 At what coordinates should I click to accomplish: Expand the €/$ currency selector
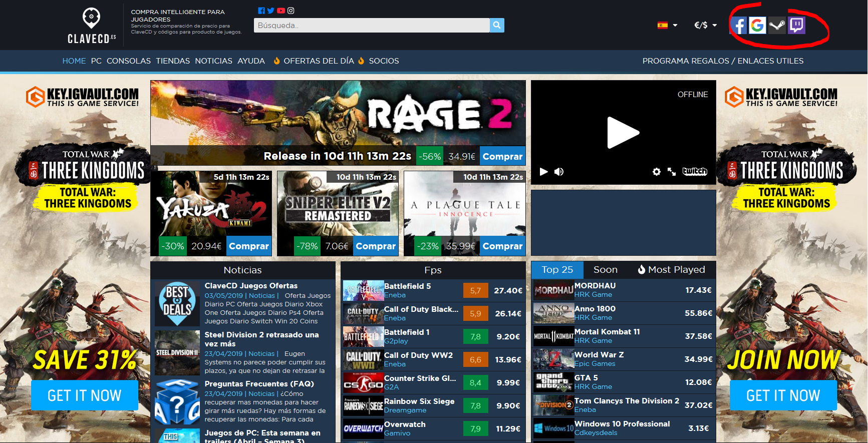point(705,25)
